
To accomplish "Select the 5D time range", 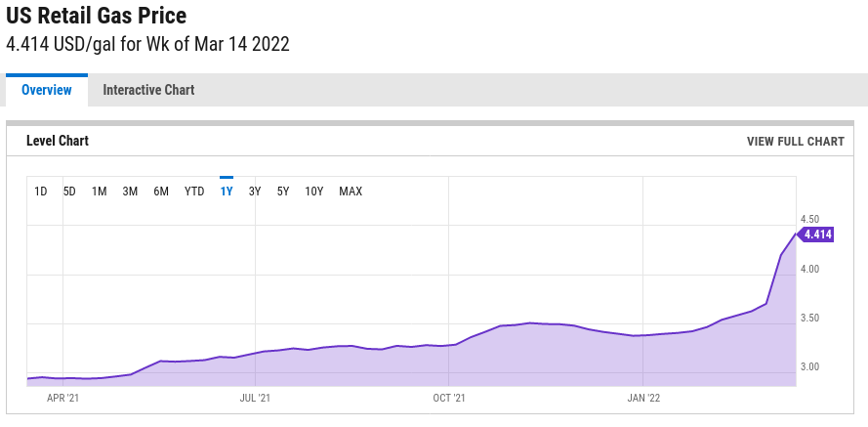I will pos(69,192).
